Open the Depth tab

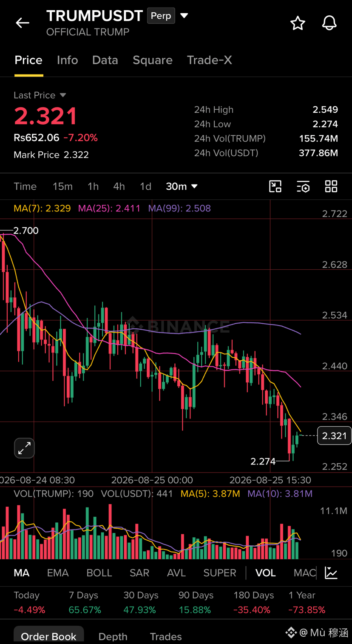pos(113,636)
